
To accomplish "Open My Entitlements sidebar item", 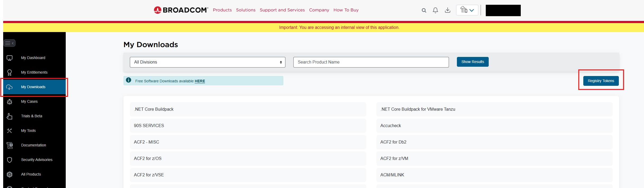I will [x=34, y=72].
